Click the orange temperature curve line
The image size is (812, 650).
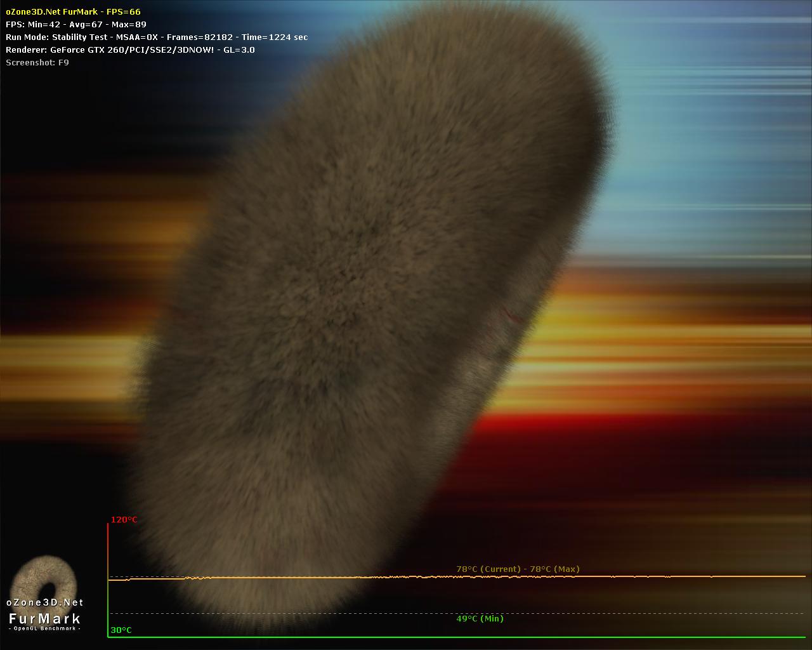457,577
